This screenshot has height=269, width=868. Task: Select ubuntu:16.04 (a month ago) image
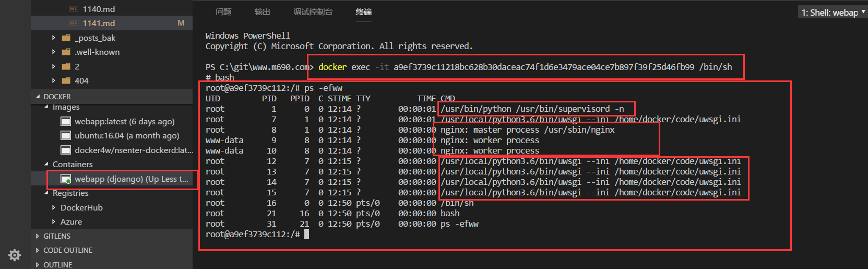127,135
